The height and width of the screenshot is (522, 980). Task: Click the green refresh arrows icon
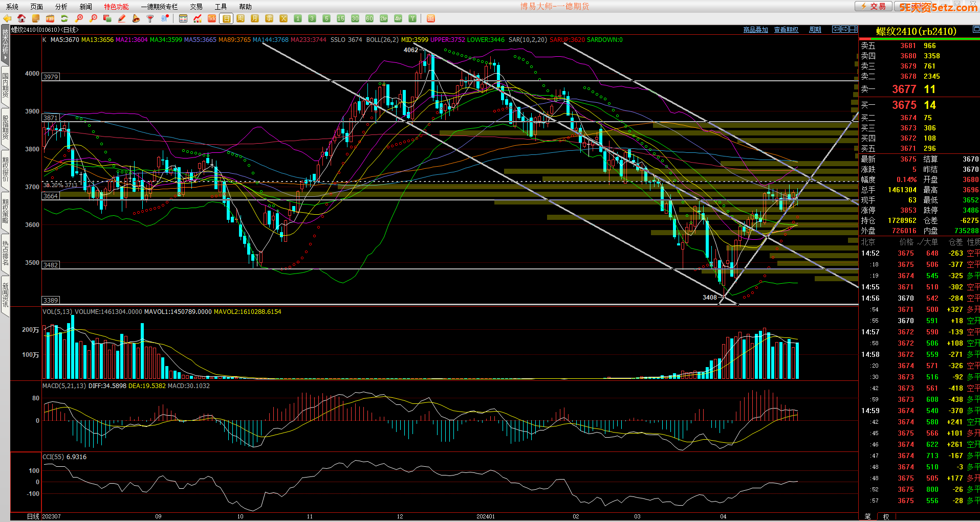coord(64,19)
